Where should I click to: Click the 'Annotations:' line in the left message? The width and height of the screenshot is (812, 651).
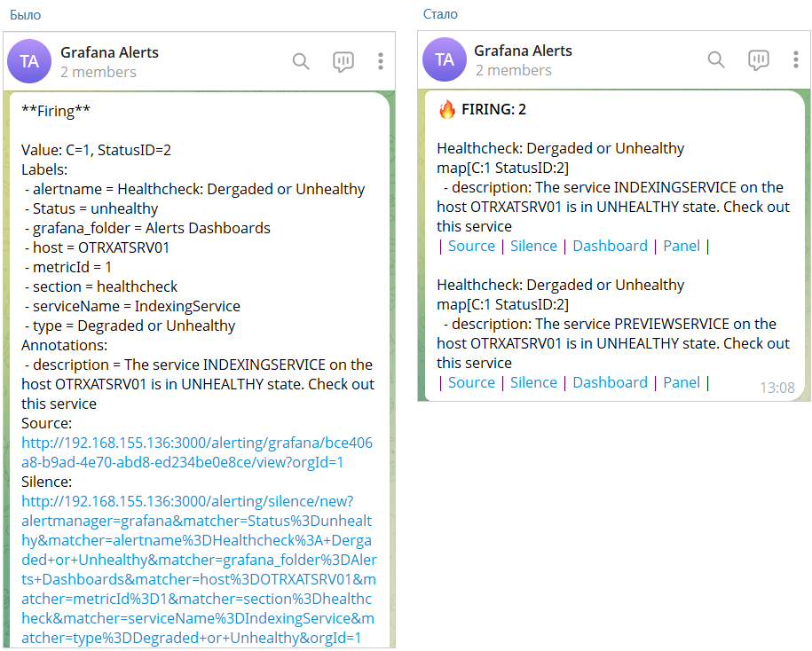(x=64, y=345)
